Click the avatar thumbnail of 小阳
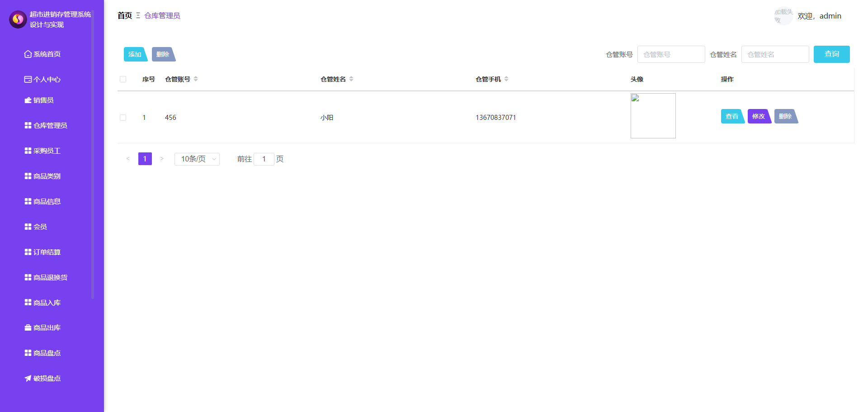 [653, 116]
